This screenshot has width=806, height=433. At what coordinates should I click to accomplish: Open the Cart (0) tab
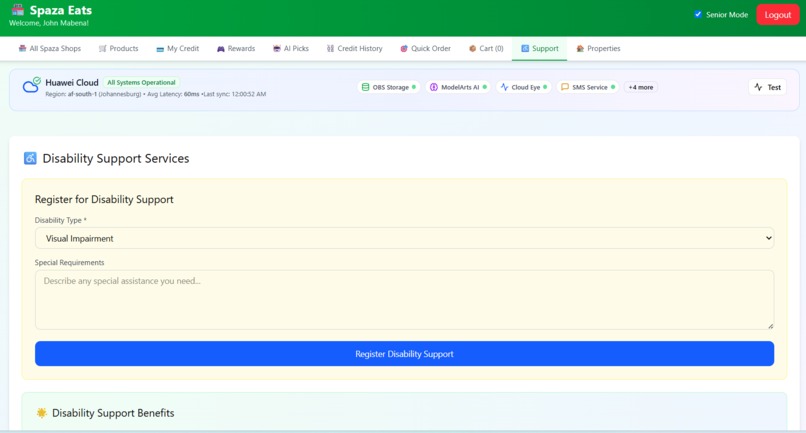click(486, 48)
